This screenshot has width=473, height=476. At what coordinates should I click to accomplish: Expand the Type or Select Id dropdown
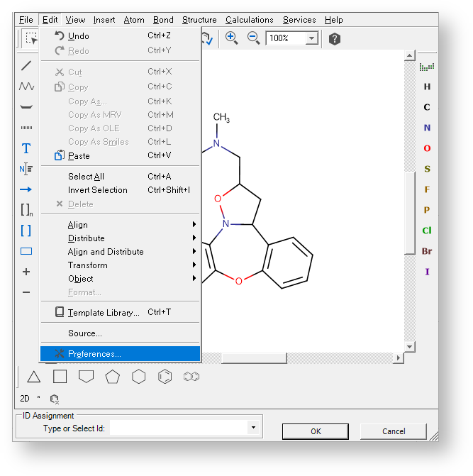(253, 428)
